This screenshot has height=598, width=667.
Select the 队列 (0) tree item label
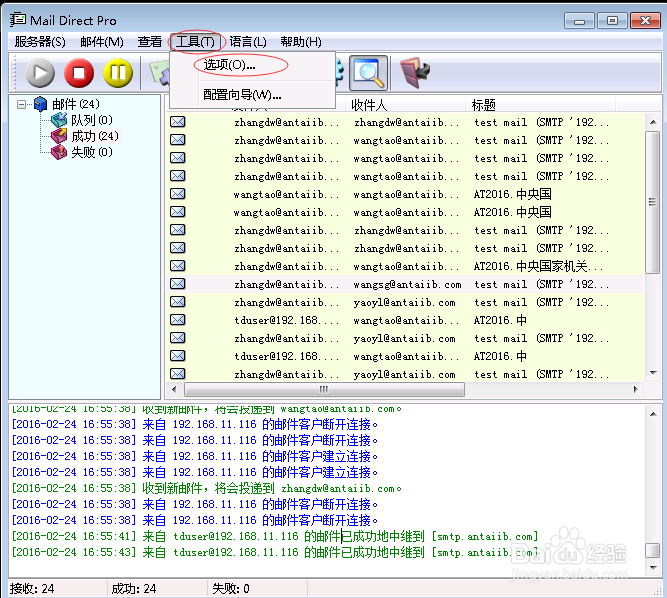[91, 120]
